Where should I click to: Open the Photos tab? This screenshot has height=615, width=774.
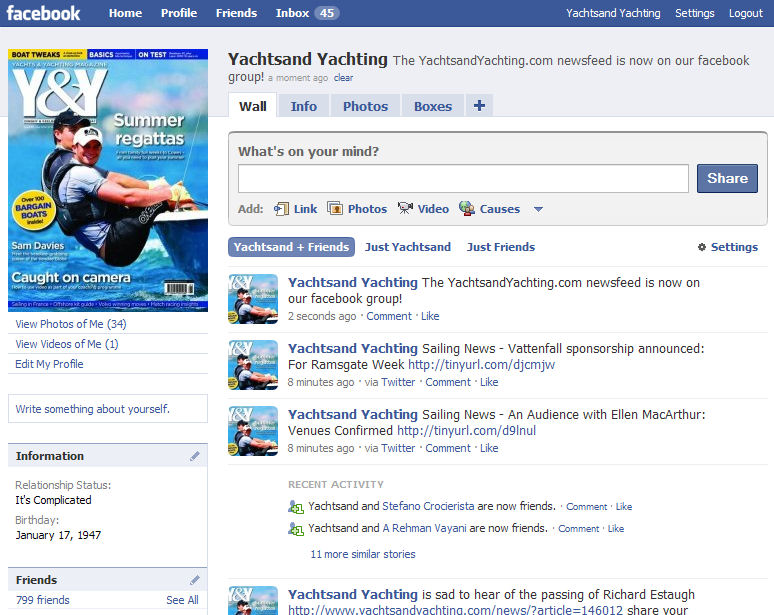pyautogui.click(x=365, y=106)
